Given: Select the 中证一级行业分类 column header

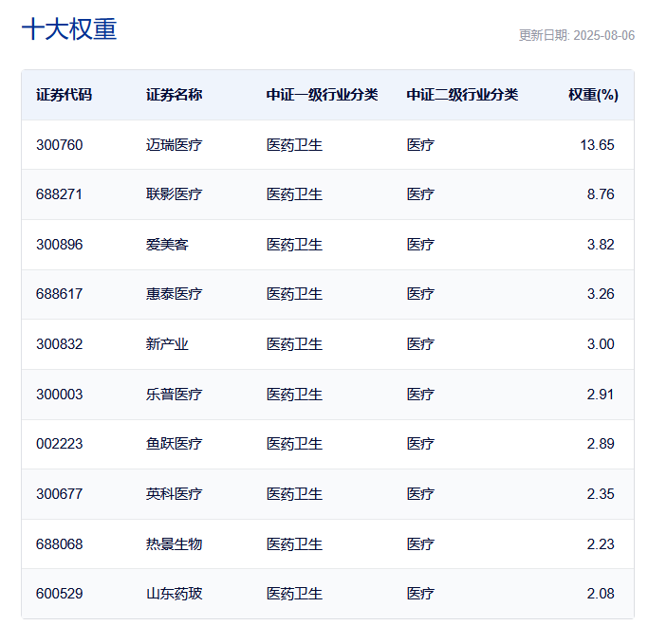Looking at the screenshot, I should (x=322, y=95).
